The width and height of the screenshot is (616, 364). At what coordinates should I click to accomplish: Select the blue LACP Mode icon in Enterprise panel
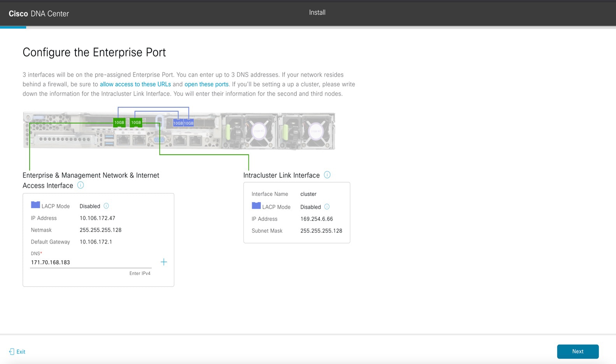click(x=35, y=205)
